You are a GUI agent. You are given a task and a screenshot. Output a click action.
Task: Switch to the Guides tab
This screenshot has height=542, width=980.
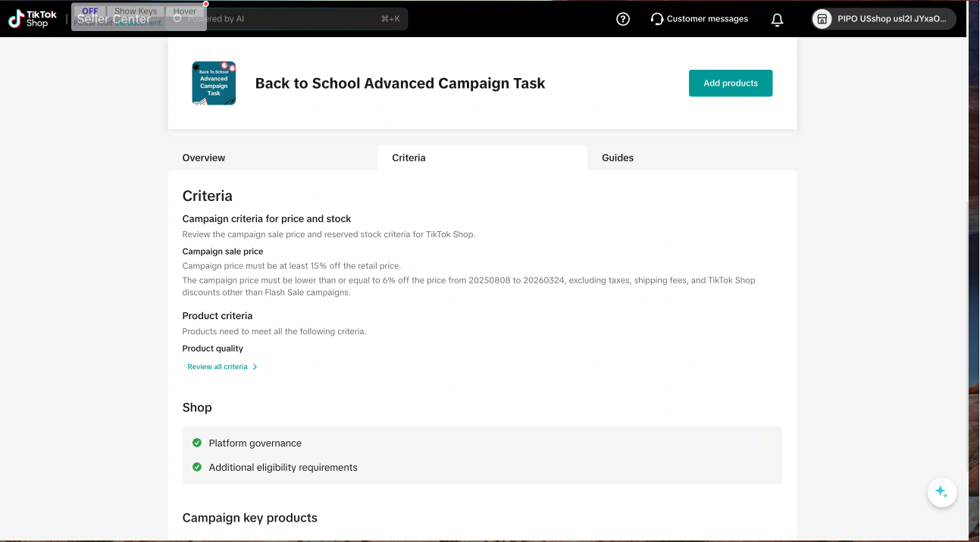[x=618, y=158]
